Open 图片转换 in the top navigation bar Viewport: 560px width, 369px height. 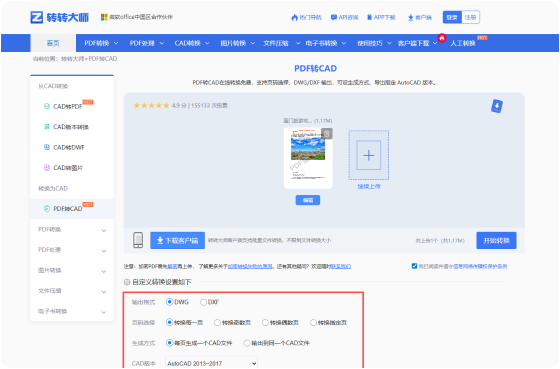(238, 43)
